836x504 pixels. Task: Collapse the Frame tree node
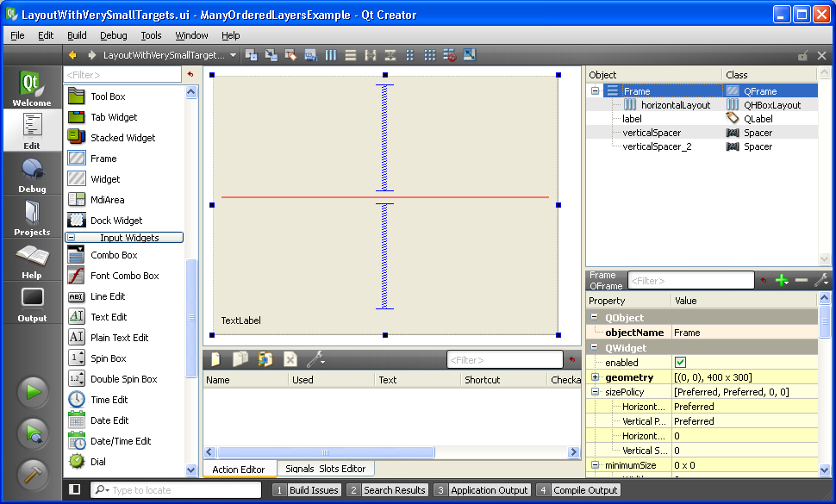595,90
